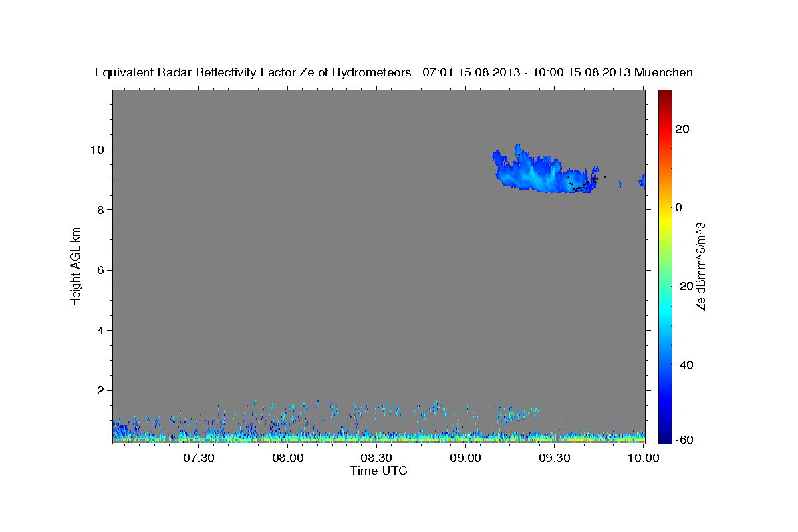Click the '08:30' time tick label
The image size is (798, 532).
376,458
